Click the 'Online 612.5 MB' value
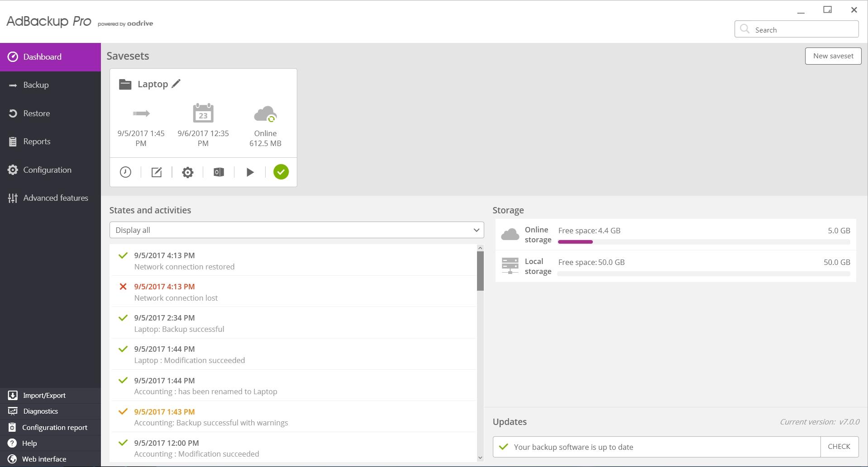This screenshot has width=868, height=467. point(266,138)
